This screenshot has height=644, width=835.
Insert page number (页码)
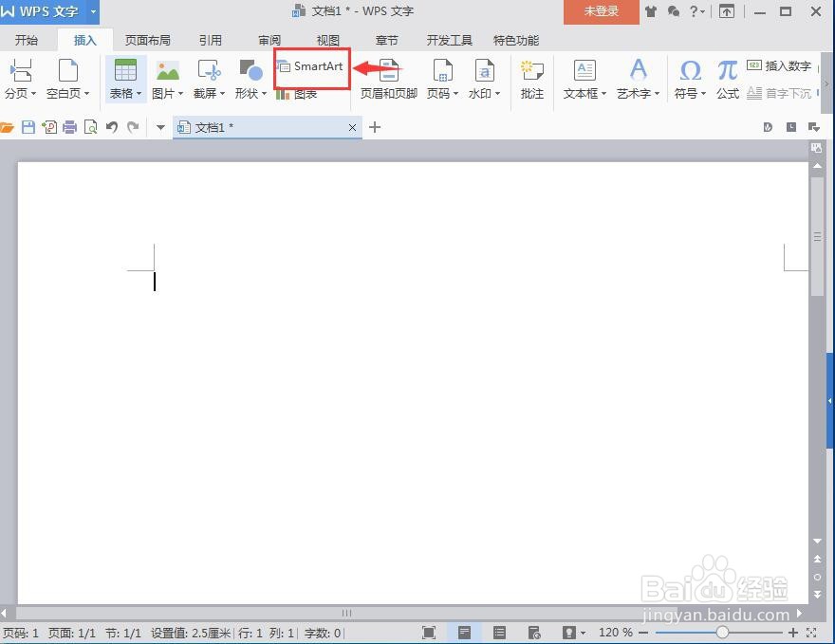(442, 79)
